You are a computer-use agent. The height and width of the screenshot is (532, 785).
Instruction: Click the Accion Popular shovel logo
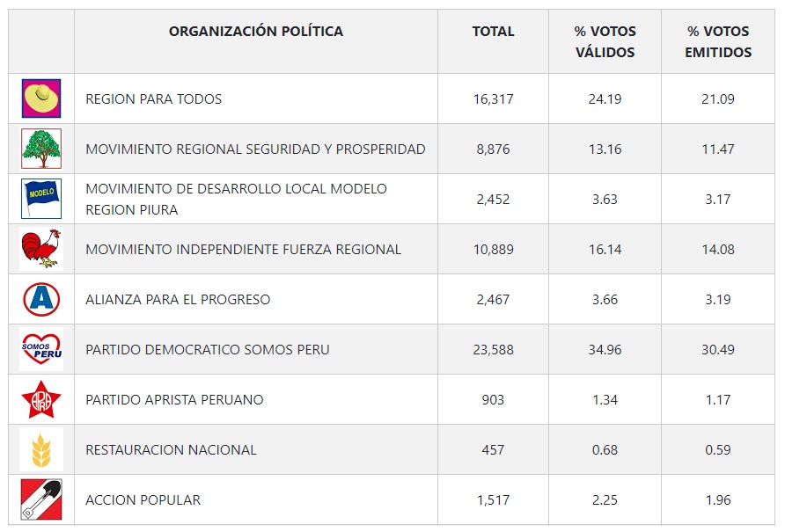(41, 499)
